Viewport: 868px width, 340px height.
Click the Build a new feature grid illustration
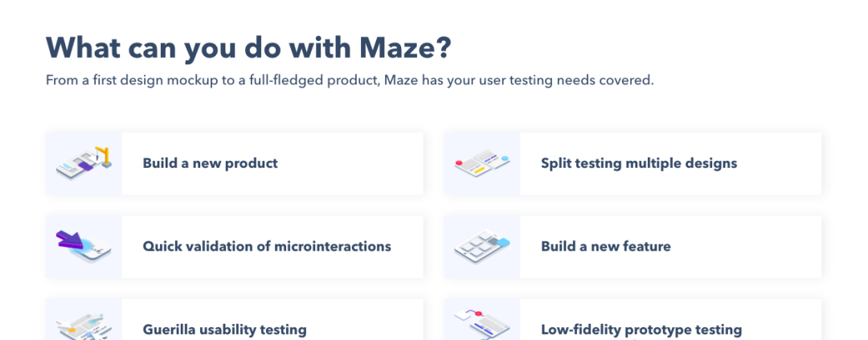point(482,247)
